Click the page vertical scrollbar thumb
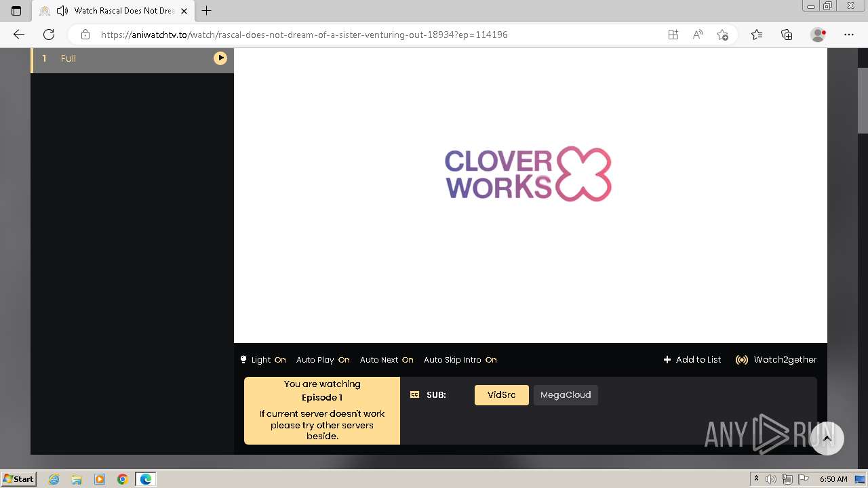The width and height of the screenshot is (868, 488). coord(863,100)
